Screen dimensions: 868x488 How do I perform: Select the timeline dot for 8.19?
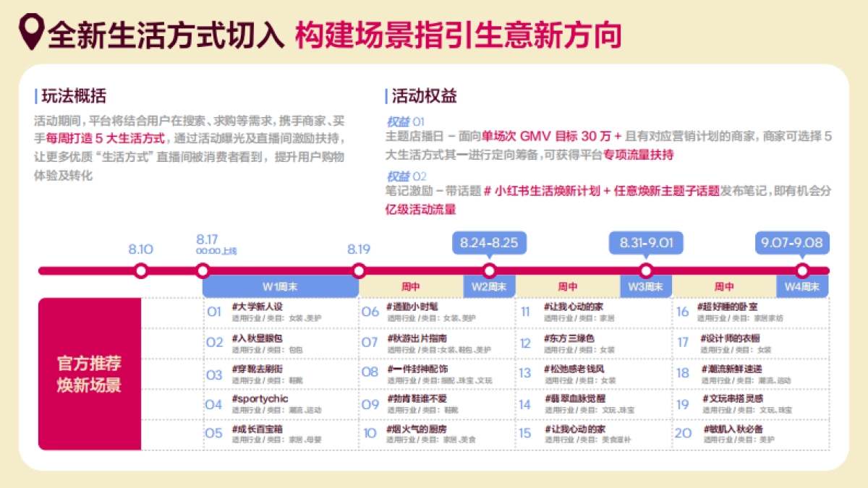point(359,272)
